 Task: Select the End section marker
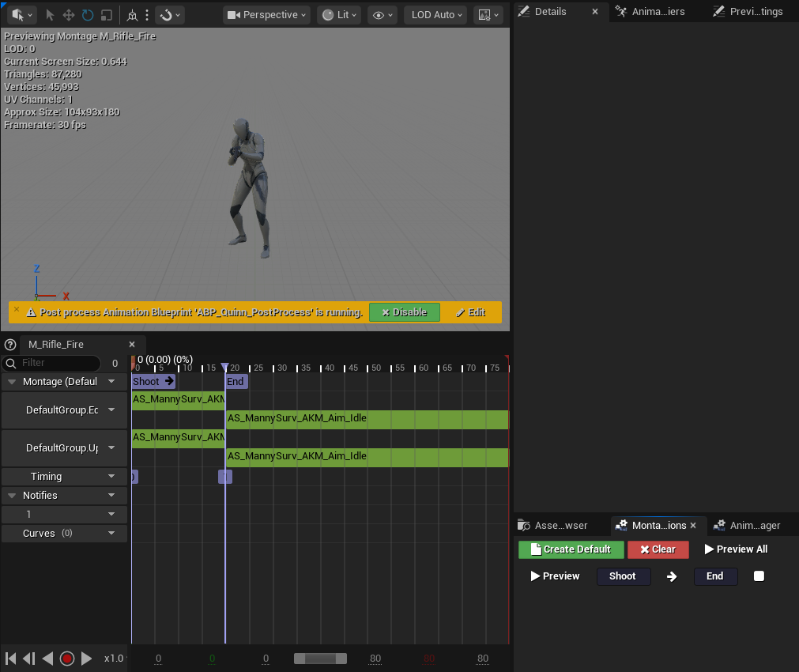[236, 381]
